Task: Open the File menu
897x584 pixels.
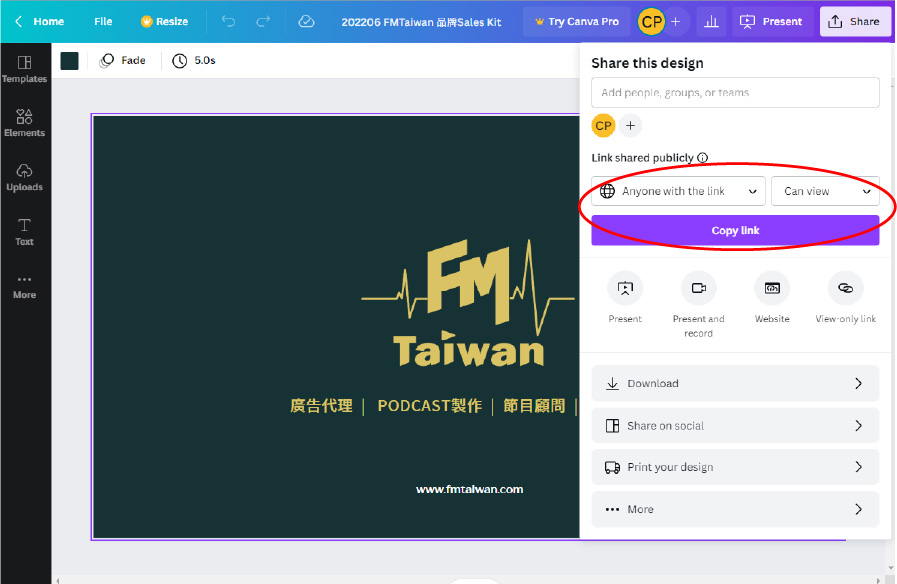Action: coord(103,22)
